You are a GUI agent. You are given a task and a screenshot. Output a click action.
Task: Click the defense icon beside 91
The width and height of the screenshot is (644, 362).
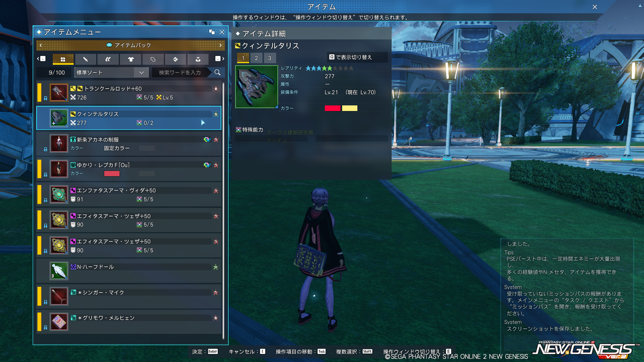coord(73,199)
